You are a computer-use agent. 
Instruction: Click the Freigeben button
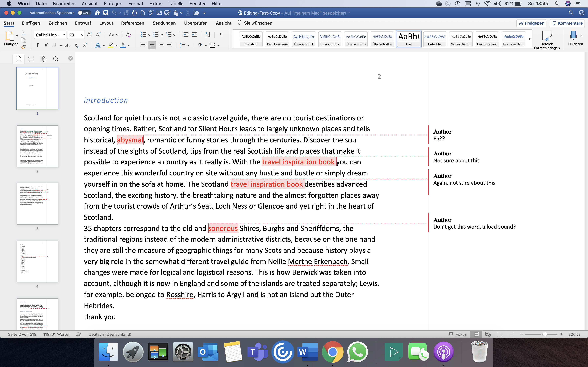pos(531,23)
